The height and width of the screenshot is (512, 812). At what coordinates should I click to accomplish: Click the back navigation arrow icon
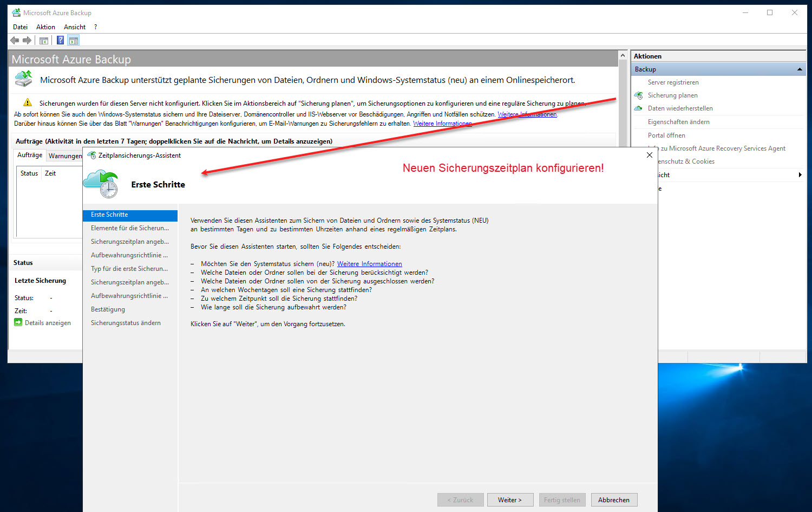[14, 40]
